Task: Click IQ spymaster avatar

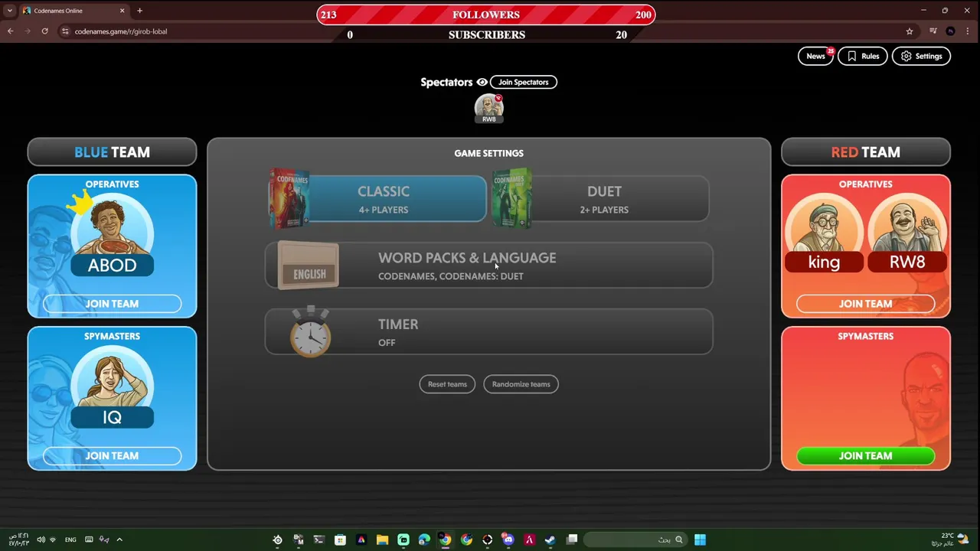Action: [x=112, y=386]
